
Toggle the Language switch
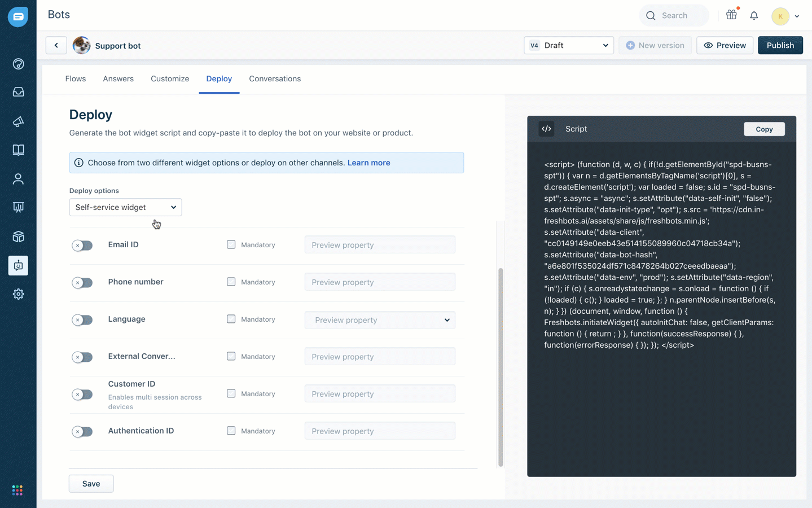82,320
